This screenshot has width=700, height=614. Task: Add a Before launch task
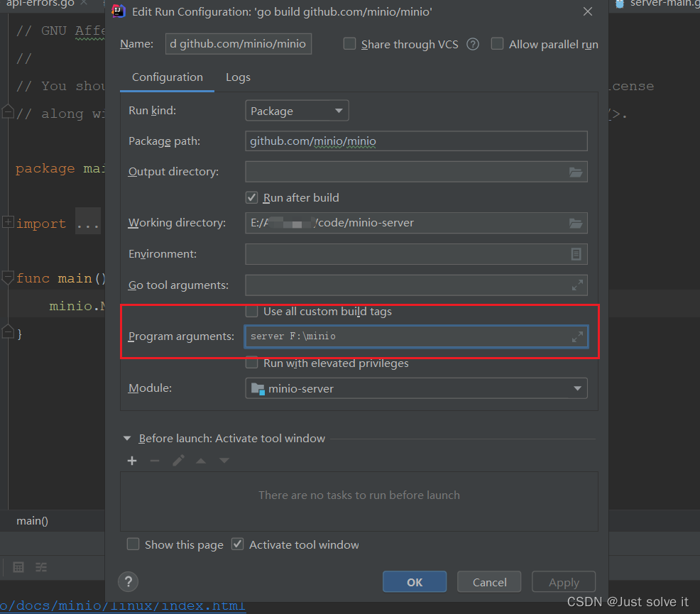132,461
